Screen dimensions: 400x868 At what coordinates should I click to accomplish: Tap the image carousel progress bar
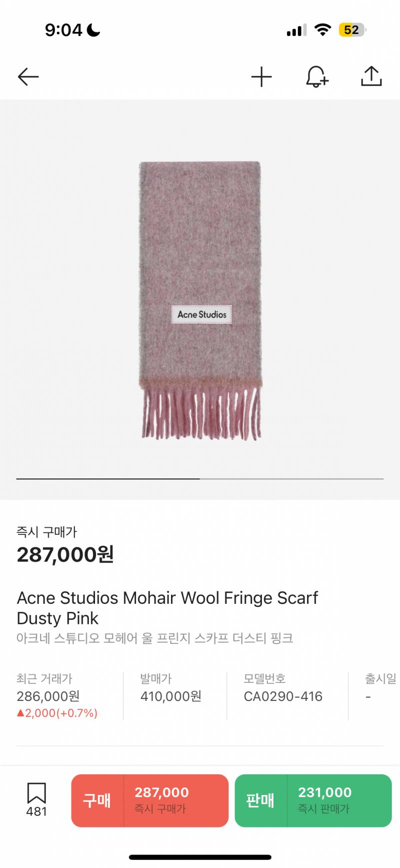[200, 479]
